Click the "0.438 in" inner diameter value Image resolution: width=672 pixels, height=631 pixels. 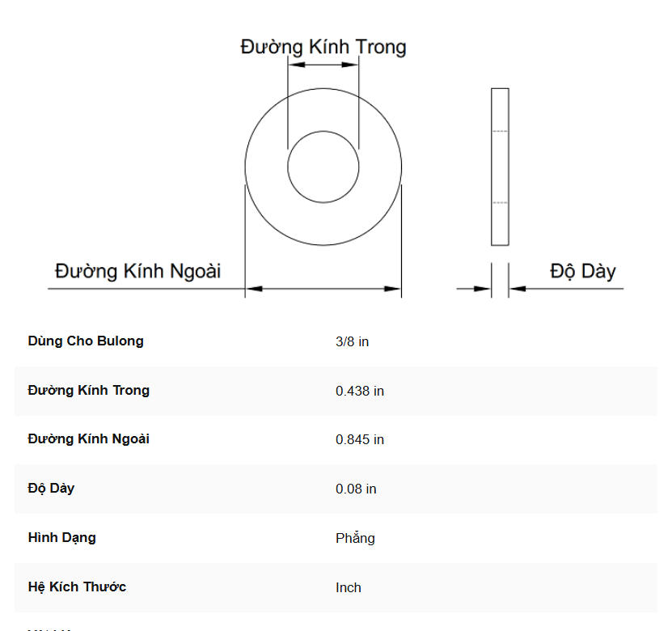[x=360, y=392]
